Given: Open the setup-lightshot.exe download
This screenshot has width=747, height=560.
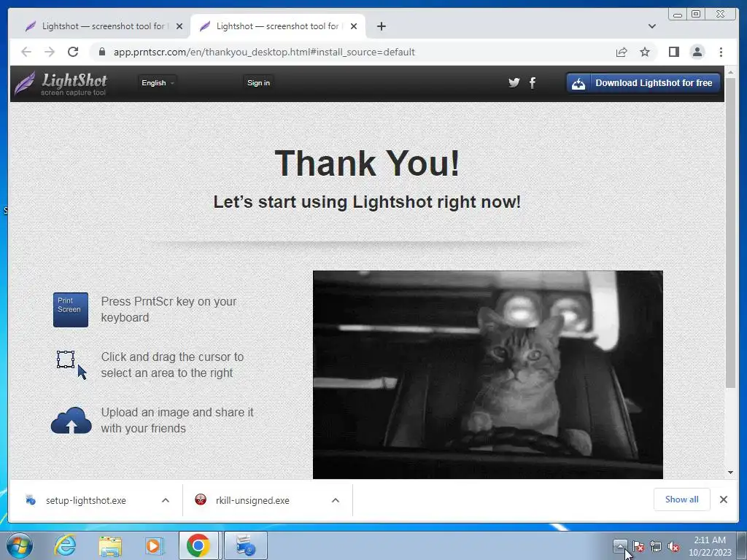Looking at the screenshot, I should pos(86,500).
